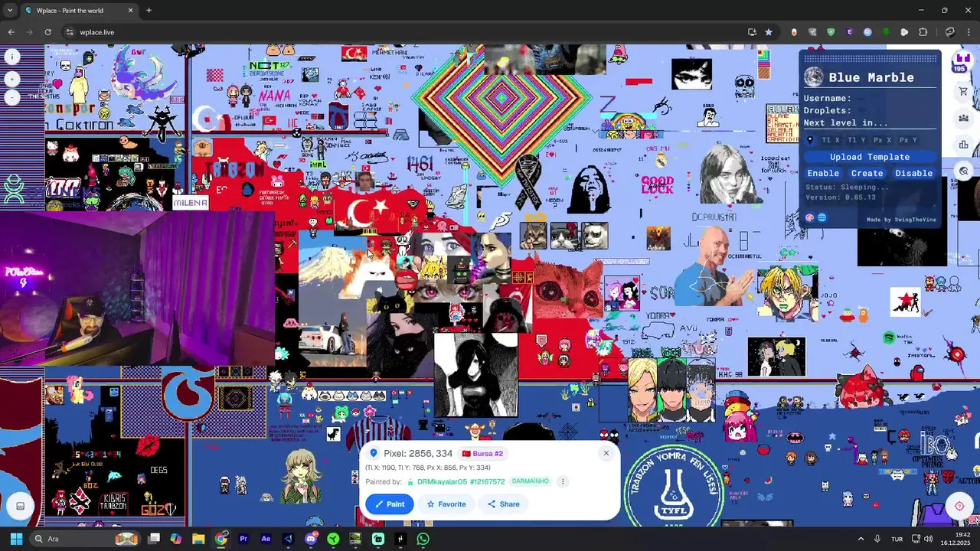
Task: Open Copilot from taskbar
Action: pyautogui.click(x=176, y=539)
